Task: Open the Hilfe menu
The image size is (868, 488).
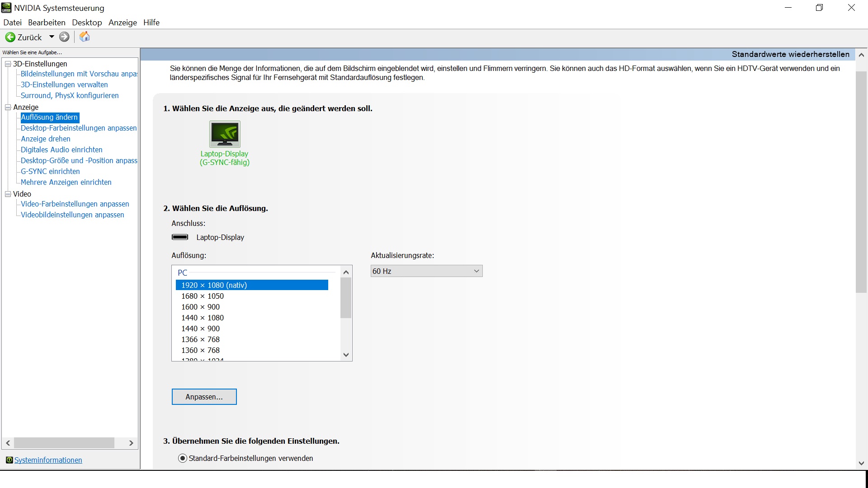Action: 151,23
